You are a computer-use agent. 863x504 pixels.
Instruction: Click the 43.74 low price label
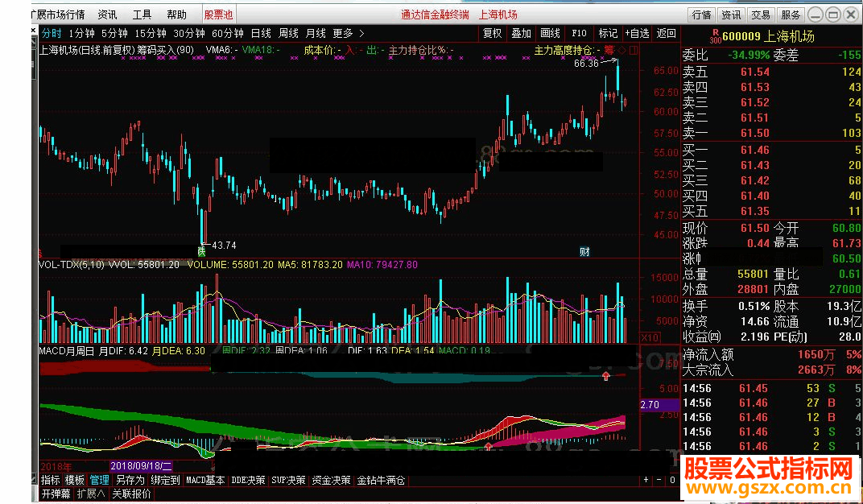(x=224, y=246)
